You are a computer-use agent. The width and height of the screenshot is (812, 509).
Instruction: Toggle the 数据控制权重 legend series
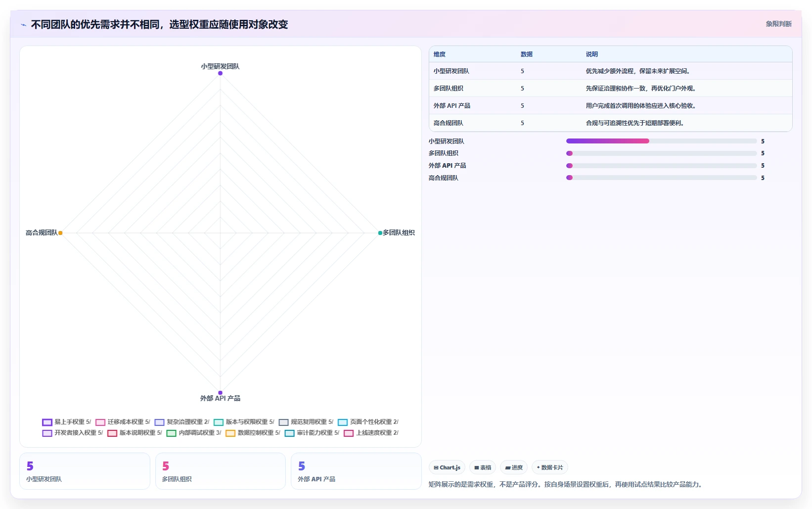(253, 433)
